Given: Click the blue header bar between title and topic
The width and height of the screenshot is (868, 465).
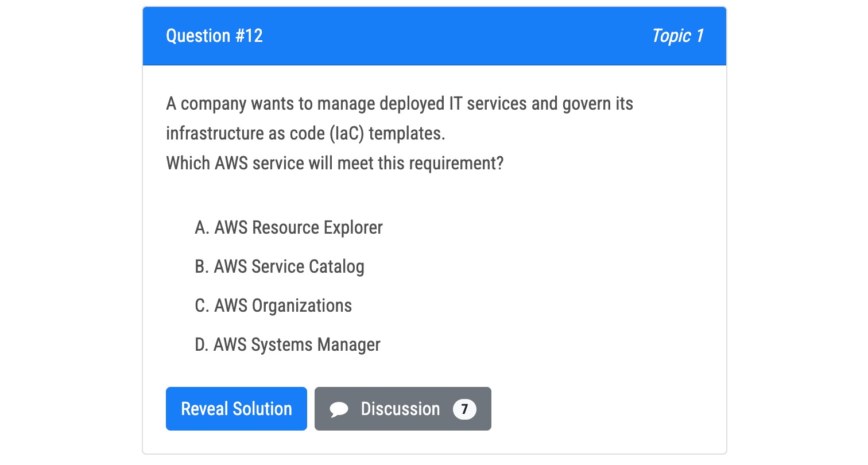Looking at the screenshot, I should (x=457, y=36).
